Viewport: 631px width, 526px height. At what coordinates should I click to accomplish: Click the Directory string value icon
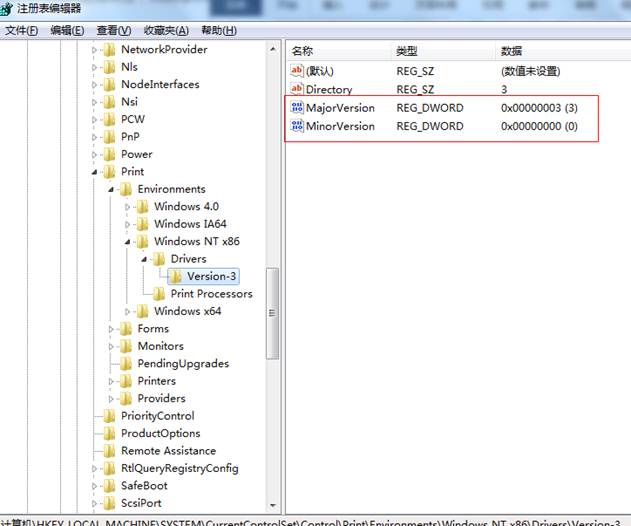tap(296, 89)
